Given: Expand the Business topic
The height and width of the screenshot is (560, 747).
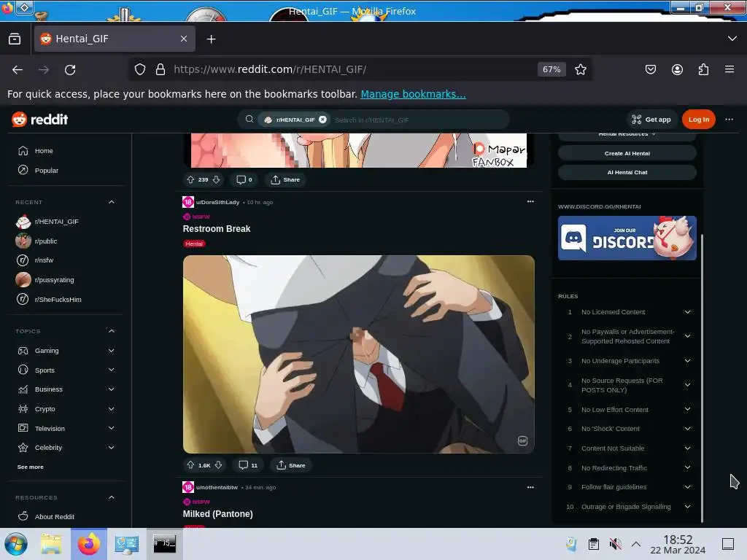Looking at the screenshot, I should 112,389.
